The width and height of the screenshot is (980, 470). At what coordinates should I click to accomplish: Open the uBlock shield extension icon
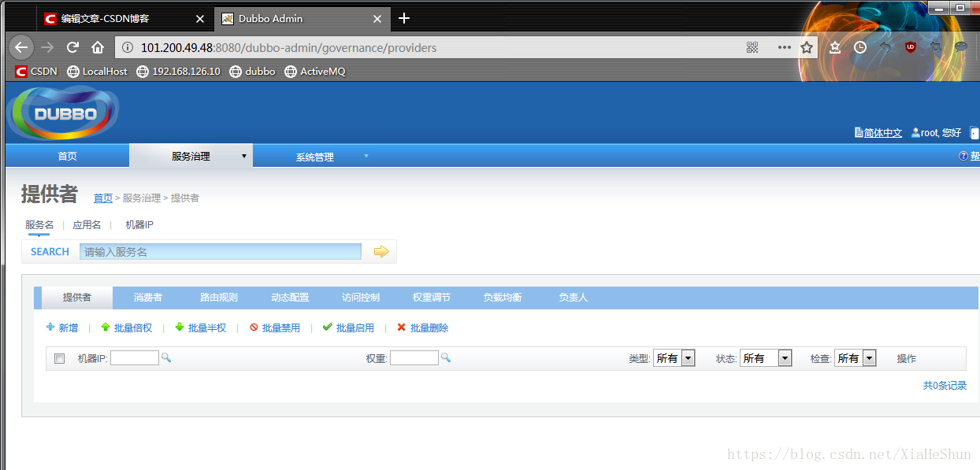coord(911,47)
